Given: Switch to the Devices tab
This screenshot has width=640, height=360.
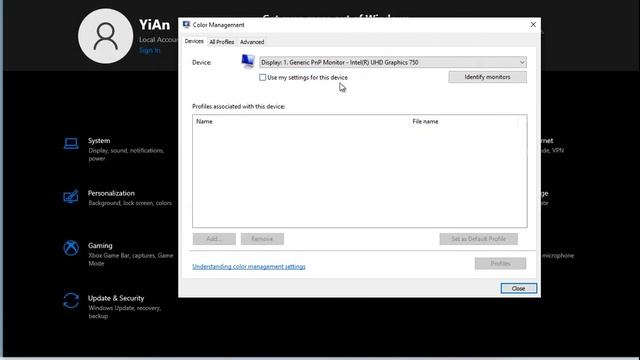Looking at the screenshot, I should [194, 41].
